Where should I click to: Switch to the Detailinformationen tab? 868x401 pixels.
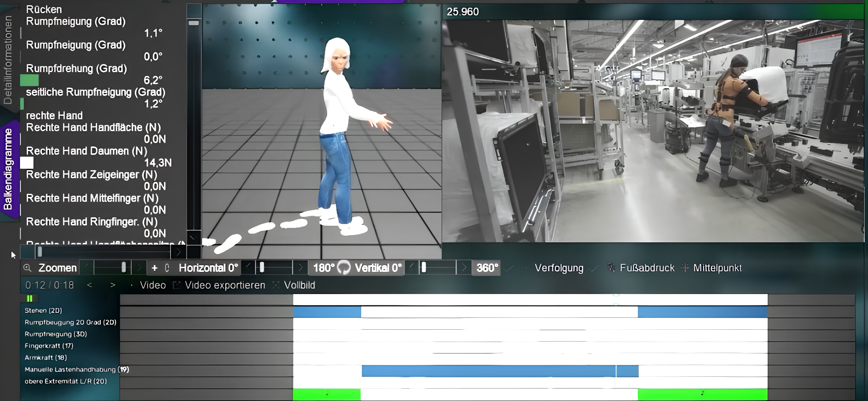pyautogui.click(x=8, y=60)
